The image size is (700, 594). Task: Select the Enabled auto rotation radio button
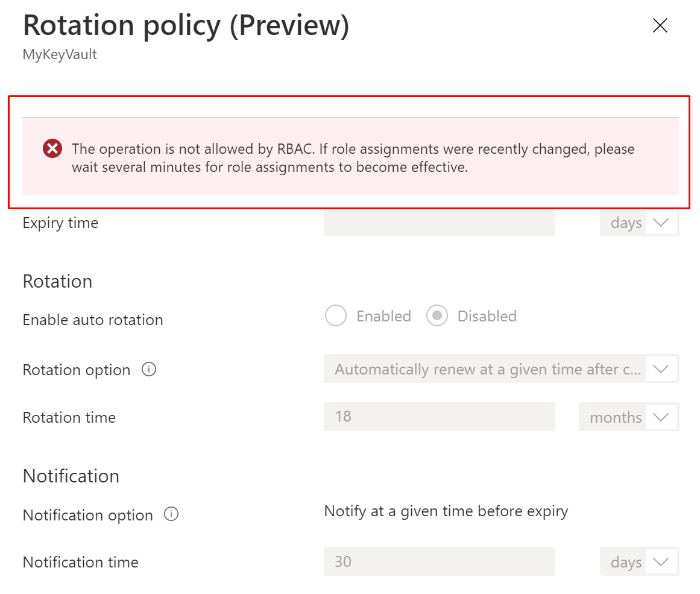(x=336, y=316)
